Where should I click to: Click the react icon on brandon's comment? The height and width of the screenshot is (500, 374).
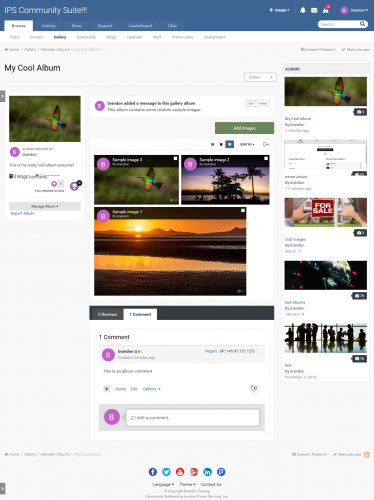click(x=254, y=388)
